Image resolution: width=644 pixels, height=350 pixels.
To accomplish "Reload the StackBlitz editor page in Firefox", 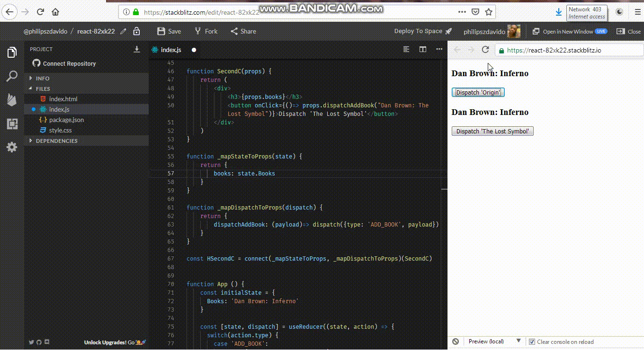I will point(41,12).
